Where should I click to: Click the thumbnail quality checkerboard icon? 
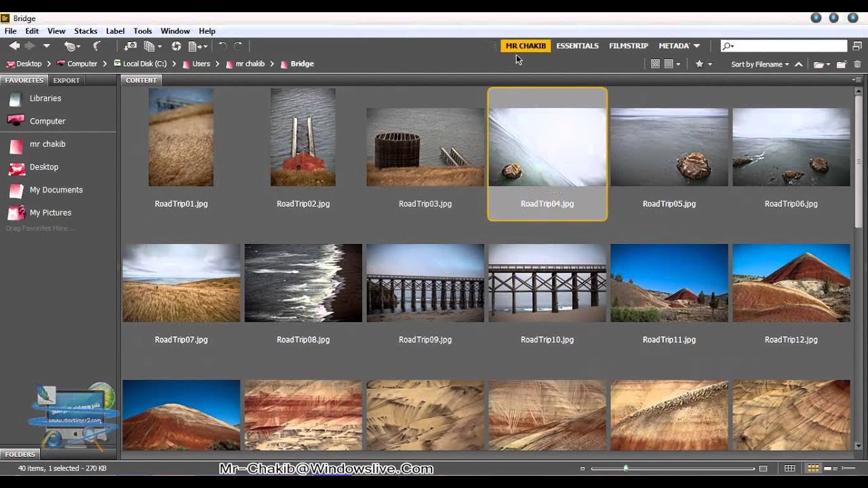(x=655, y=64)
